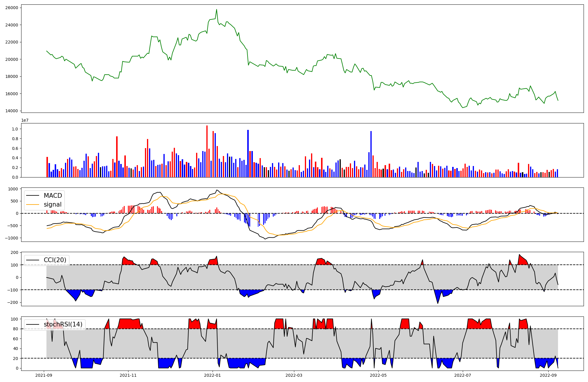Click the tall blue volume bar near 2022-05
This screenshot has width=588, height=382.
pos(371,154)
